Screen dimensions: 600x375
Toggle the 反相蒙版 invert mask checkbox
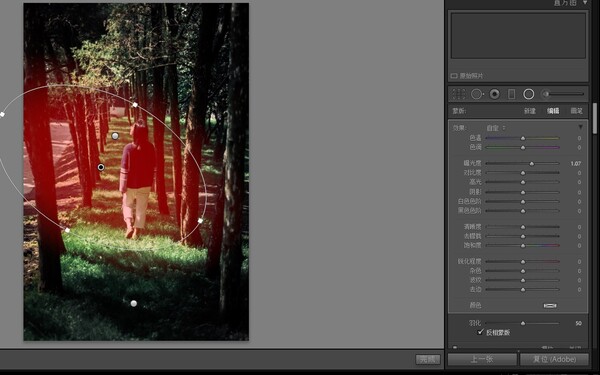(x=481, y=332)
